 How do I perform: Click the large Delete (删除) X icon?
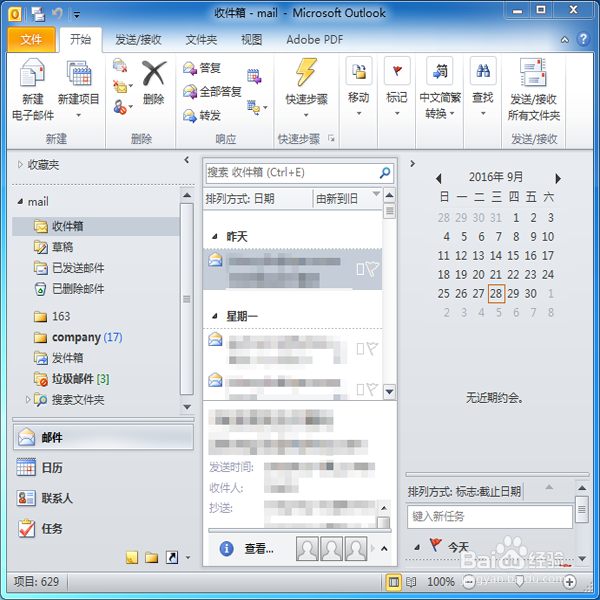click(154, 73)
